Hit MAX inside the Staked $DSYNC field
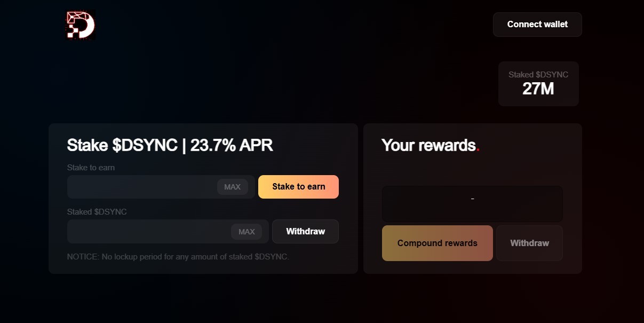This screenshot has height=323, width=644. coord(247,232)
